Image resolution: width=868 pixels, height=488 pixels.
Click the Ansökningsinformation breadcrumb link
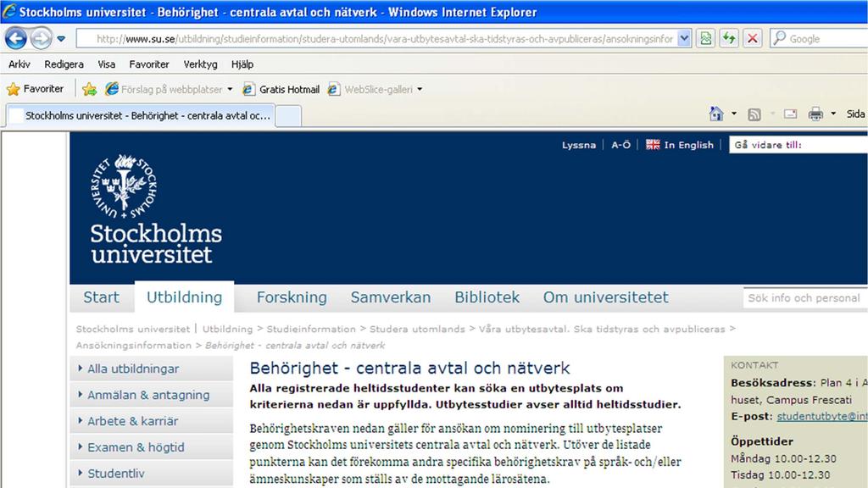tap(133, 346)
